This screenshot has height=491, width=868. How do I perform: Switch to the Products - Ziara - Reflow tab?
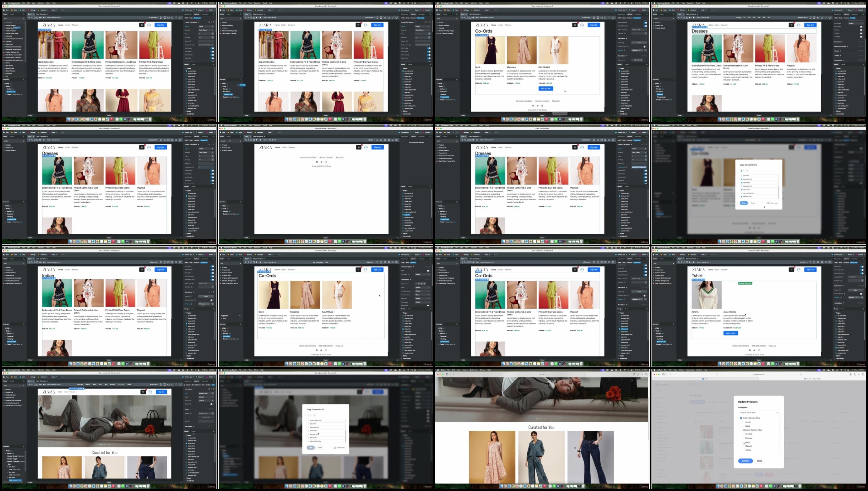[x=813, y=379]
